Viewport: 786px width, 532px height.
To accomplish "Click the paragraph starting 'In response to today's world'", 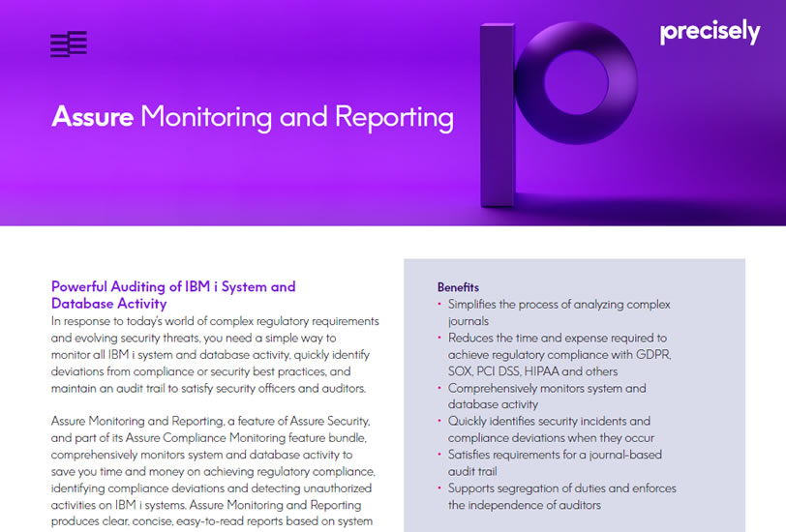I will [215, 355].
